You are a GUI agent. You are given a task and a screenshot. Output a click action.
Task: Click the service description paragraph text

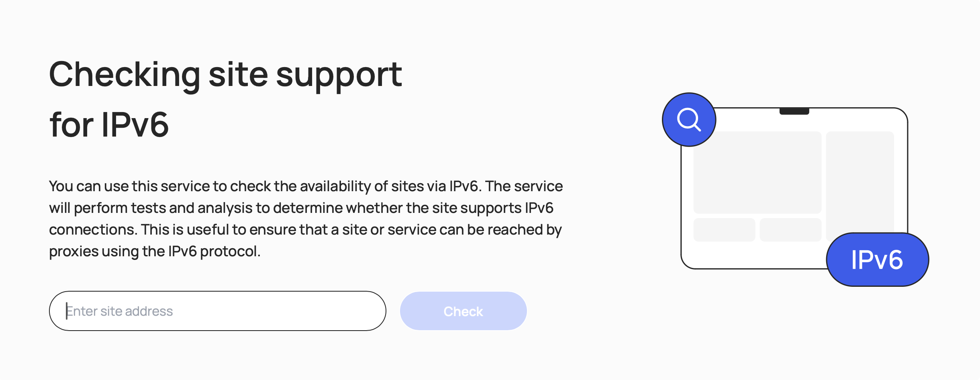pyautogui.click(x=306, y=219)
